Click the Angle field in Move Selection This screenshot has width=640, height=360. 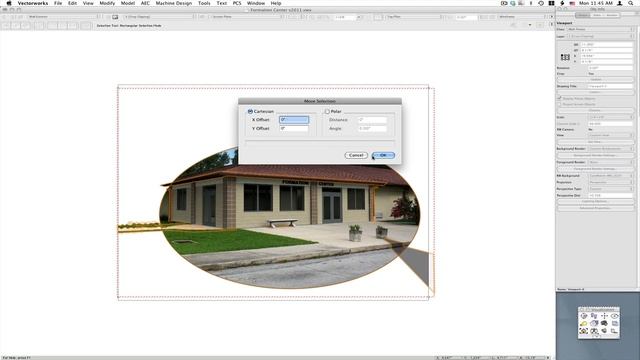(372, 128)
